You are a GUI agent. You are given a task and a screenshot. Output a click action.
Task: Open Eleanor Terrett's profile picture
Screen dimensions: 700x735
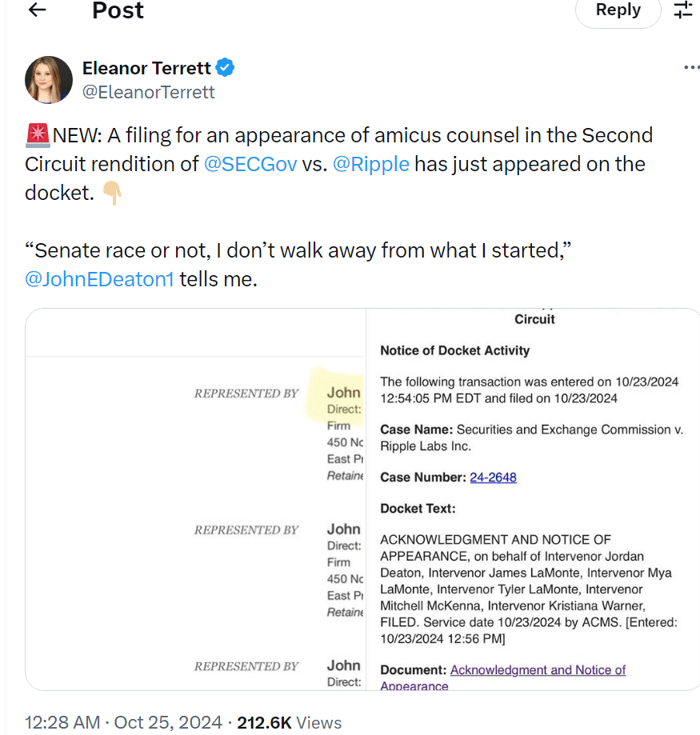(49, 80)
